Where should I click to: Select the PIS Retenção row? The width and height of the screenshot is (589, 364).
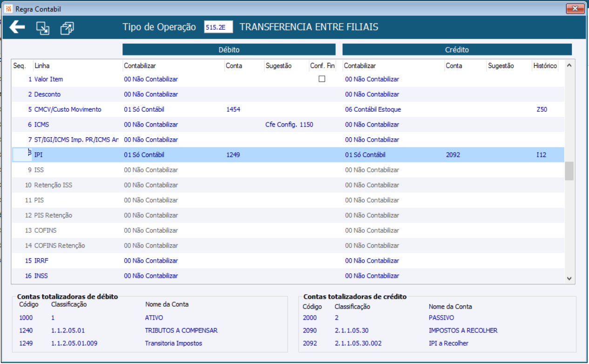coord(288,215)
